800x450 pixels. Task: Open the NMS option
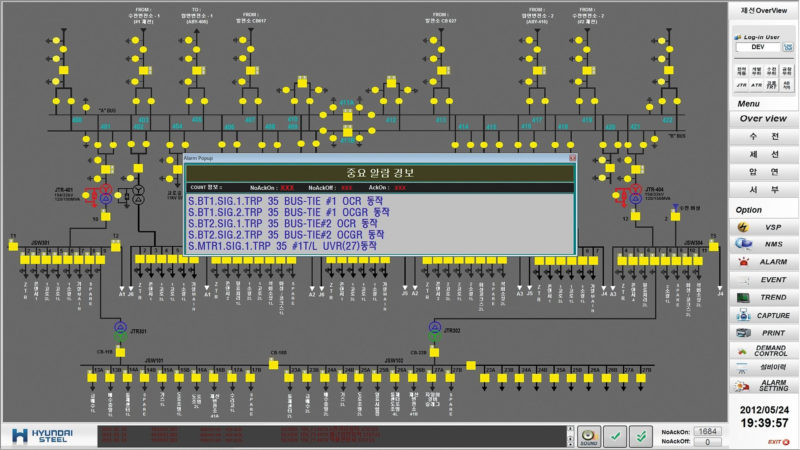(x=764, y=244)
